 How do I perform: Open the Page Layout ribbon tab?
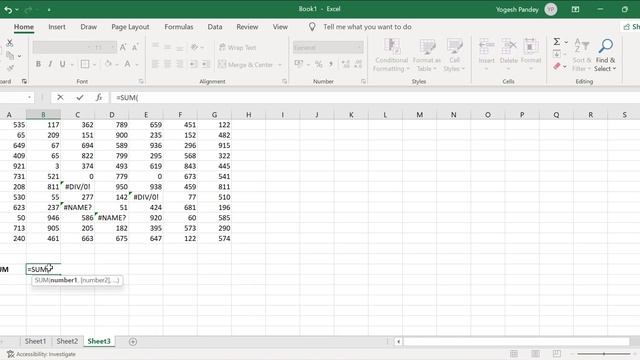click(130, 27)
